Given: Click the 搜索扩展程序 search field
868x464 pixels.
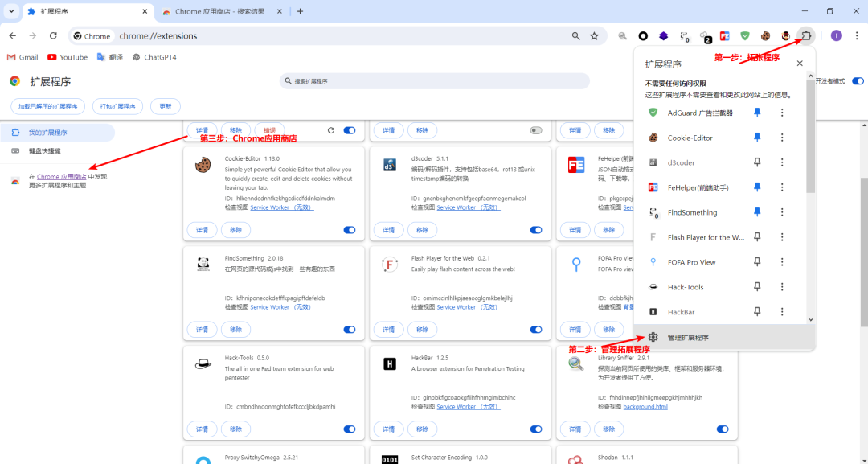Looking at the screenshot, I should pyautogui.click(x=435, y=81).
